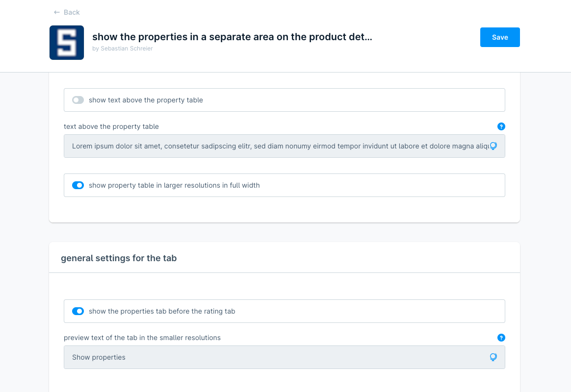Turn off properties tab before rating tab
The height and width of the screenshot is (392, 571).
[78, 311]
